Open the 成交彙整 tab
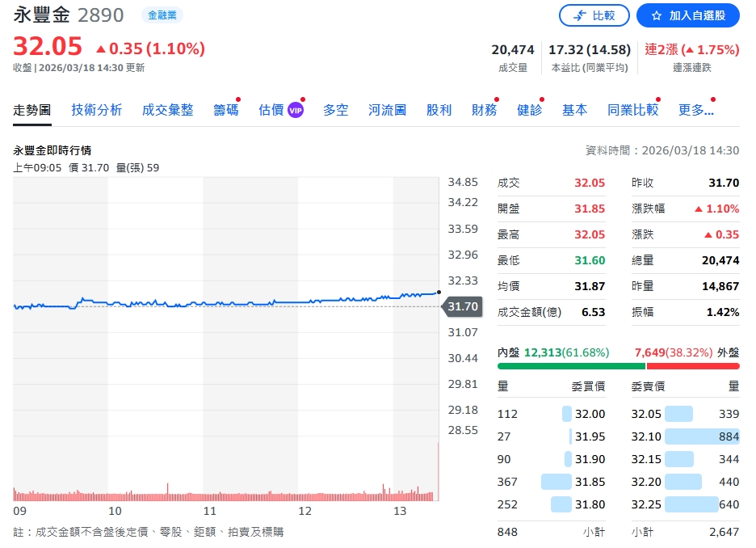The image size is (756, 548). (167, 110)
